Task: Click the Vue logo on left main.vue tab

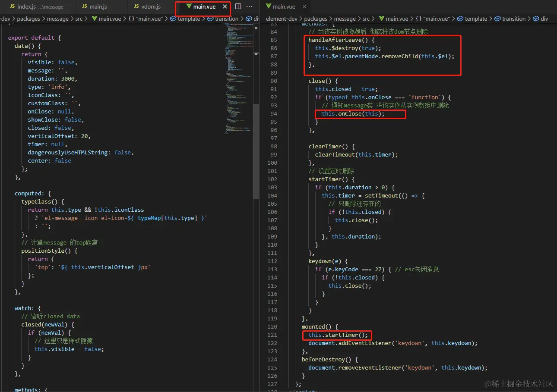Action: click(189, 7)
